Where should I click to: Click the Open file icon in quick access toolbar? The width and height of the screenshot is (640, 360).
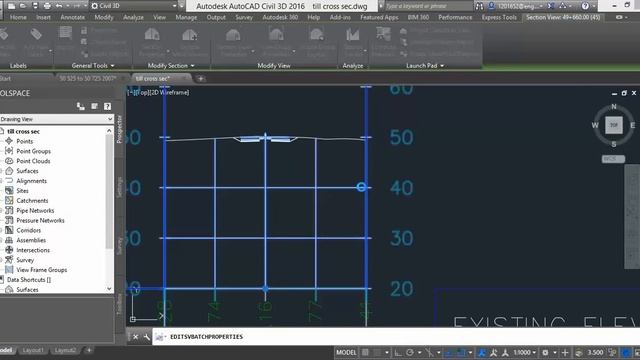[x=23, y=6]
